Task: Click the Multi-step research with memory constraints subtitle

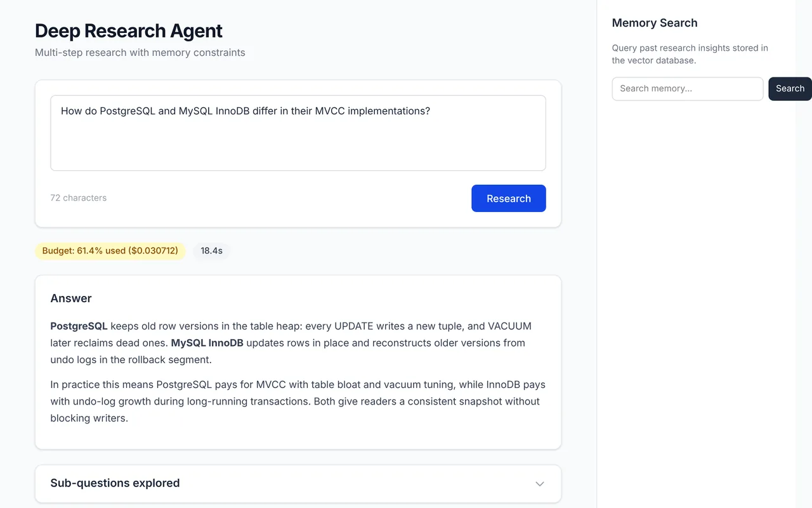Action: 140,53
